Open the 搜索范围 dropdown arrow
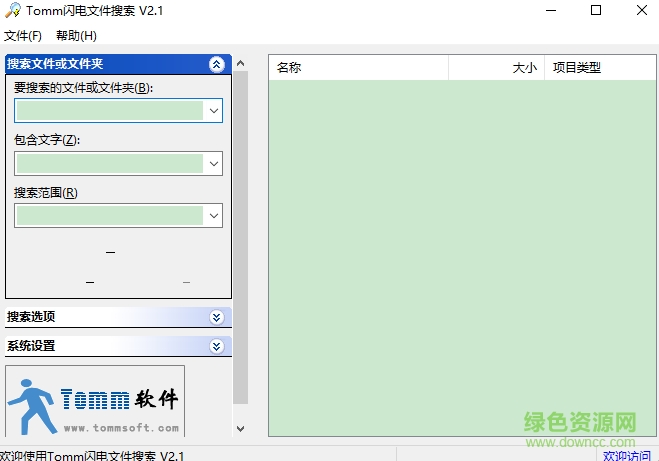Screen dimensions: 659x461 (214, 216)
